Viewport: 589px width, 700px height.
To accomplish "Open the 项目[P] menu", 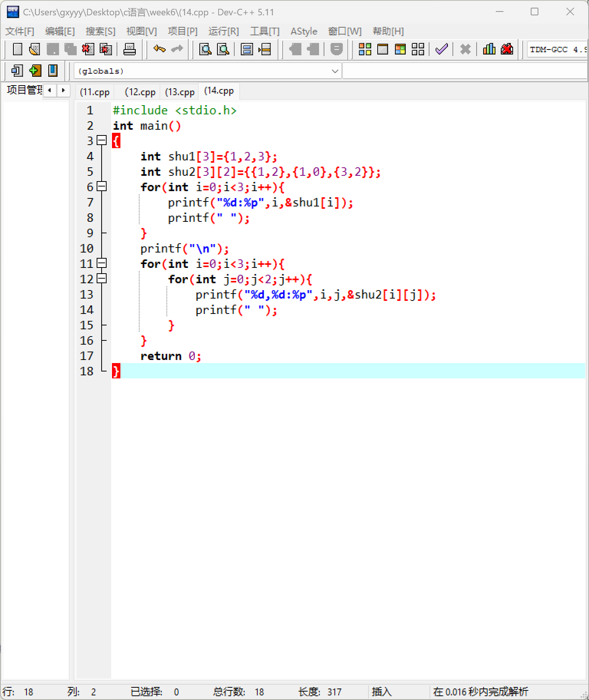I will (x=183, y=31).
